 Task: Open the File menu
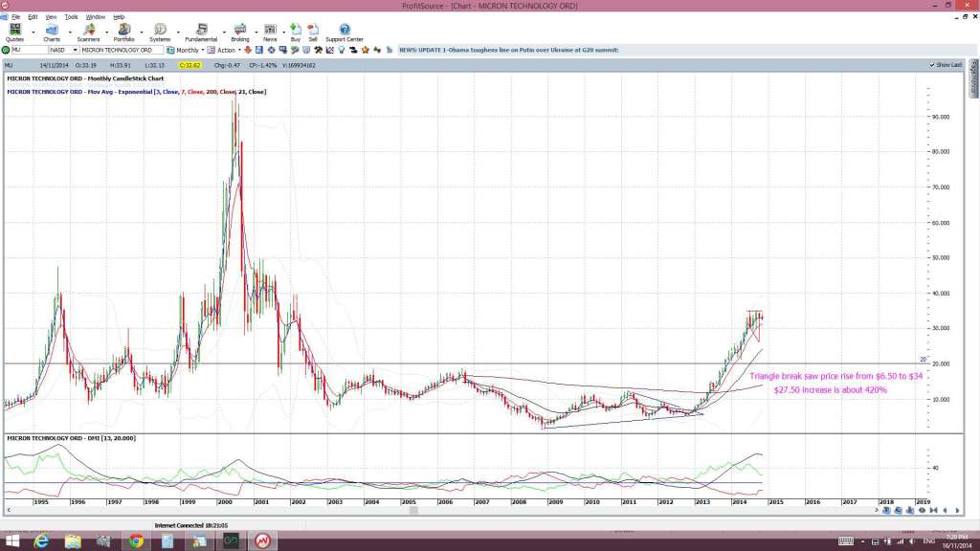click(15, 17)
